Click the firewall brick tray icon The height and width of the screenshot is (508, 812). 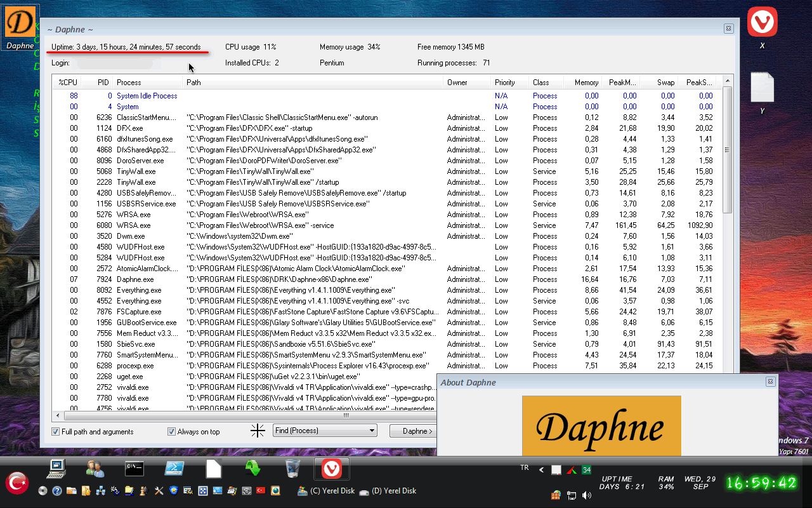pyautogui.click(x=556, y=495)
